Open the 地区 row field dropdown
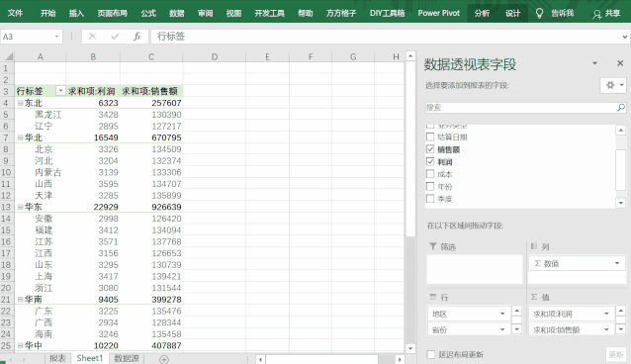This screenshot has width=631, height=364. tap(502, 314)
